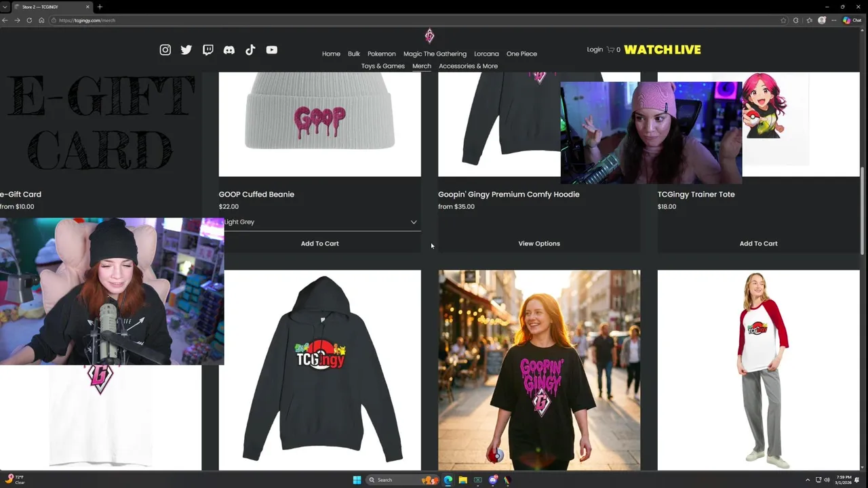Open File Explorer from the taskbar
The image size is (868, 488).
pos(463,480)
